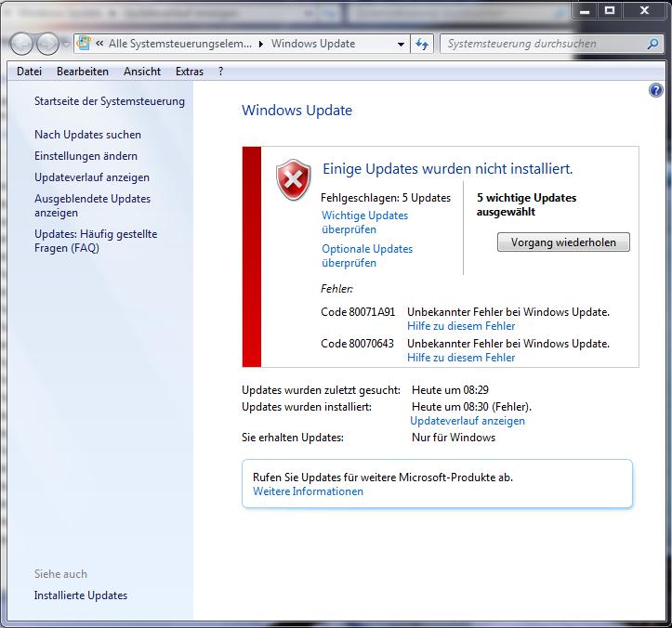
Task: Open the Extras menu
Action: [x=190, y=72]
